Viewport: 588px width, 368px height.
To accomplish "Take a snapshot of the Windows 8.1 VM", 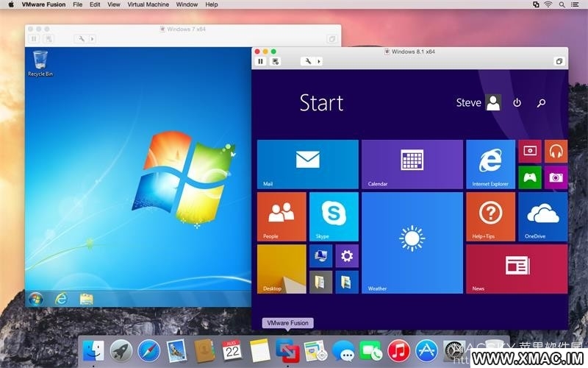I will coord(275,61).
